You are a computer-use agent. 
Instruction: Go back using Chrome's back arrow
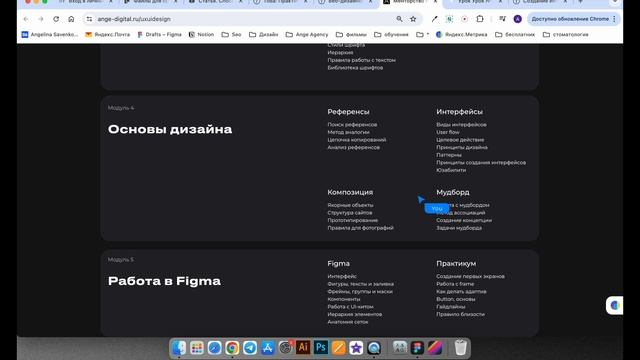coord(26,19)
